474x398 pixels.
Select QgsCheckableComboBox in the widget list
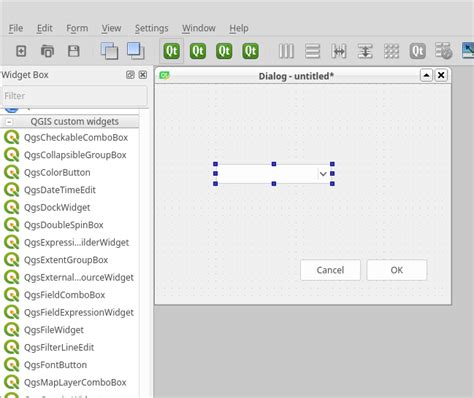tap(69, 138)
